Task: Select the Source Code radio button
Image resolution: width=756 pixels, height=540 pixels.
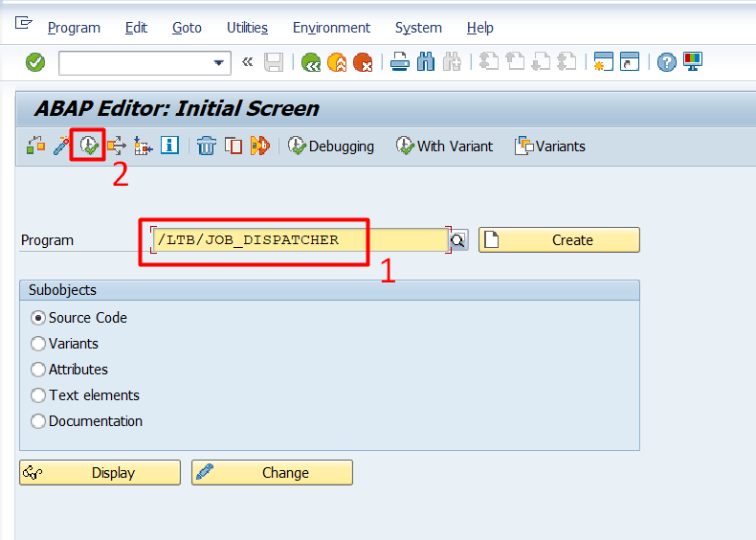Action: coord(38,318)
